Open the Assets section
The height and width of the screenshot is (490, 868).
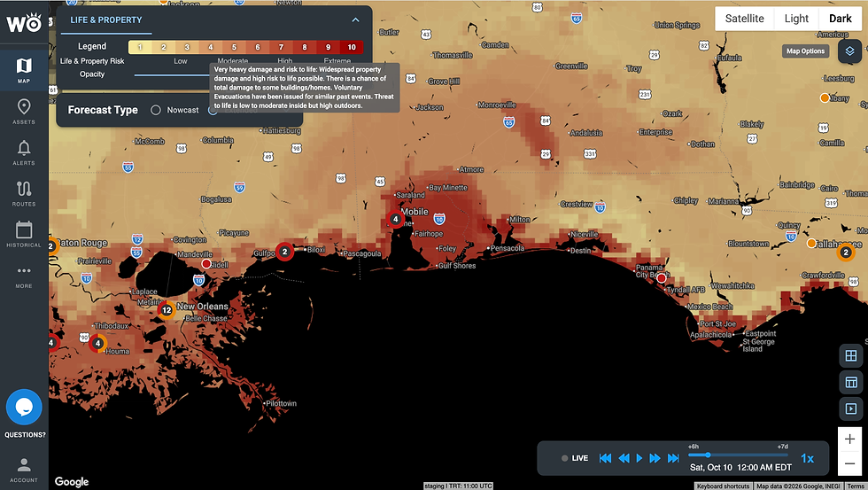click(x=24, y=111)
